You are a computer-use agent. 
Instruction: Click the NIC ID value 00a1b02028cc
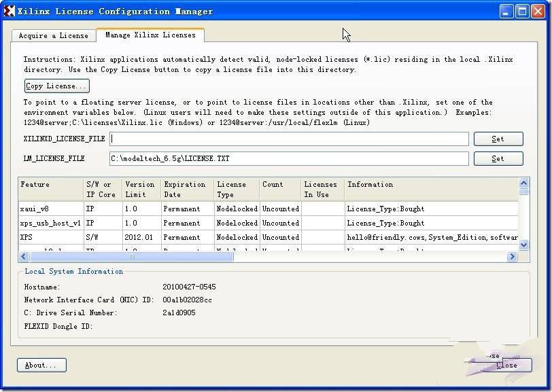pyautogui.click(x=187, y=300)
